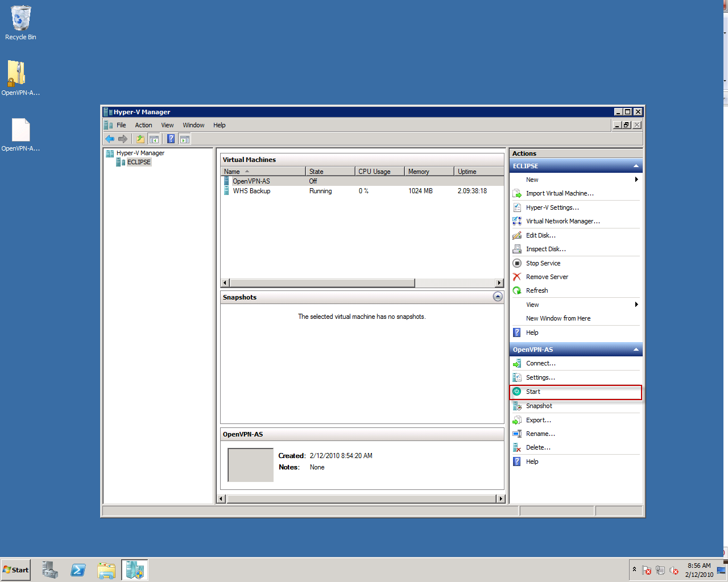Open the View menu in menu bar
This screenshot has width=728, height=582.
click(x=167, y=125)
